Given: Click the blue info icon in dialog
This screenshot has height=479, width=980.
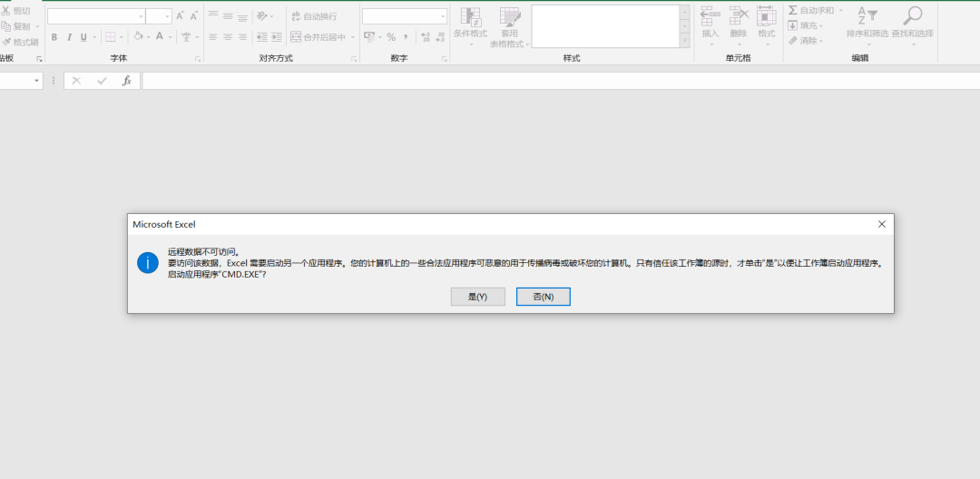Looking at the screenshot, I should click(x=148, y=264).
